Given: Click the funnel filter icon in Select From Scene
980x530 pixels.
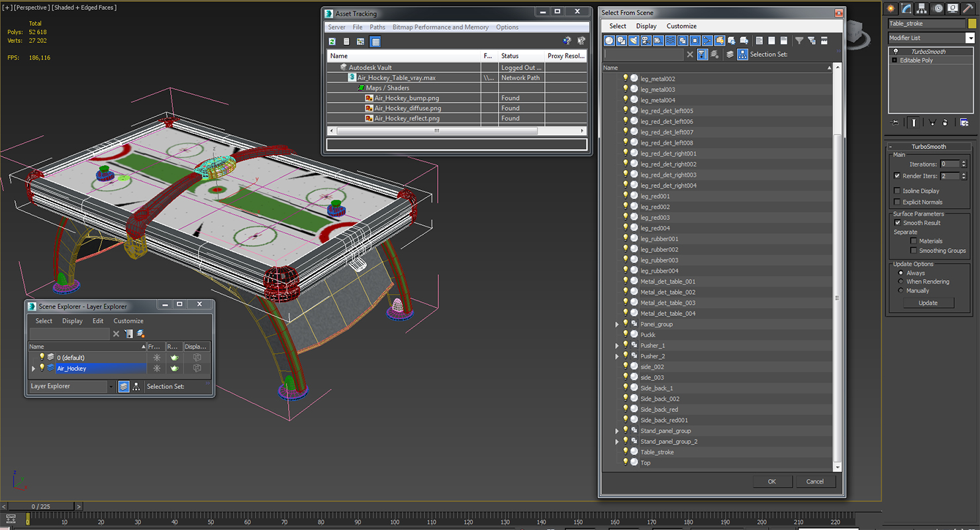Looking at the screenshot, I should coord(799,40).
